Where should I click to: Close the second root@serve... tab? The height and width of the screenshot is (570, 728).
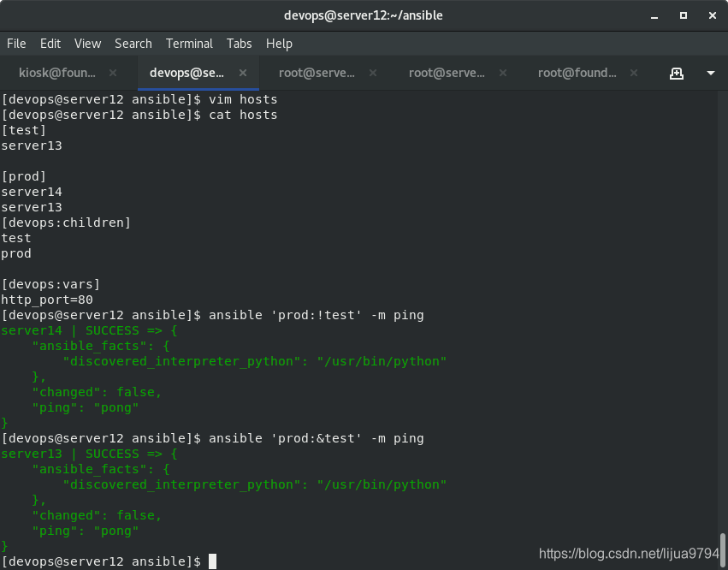click(503, 73)
